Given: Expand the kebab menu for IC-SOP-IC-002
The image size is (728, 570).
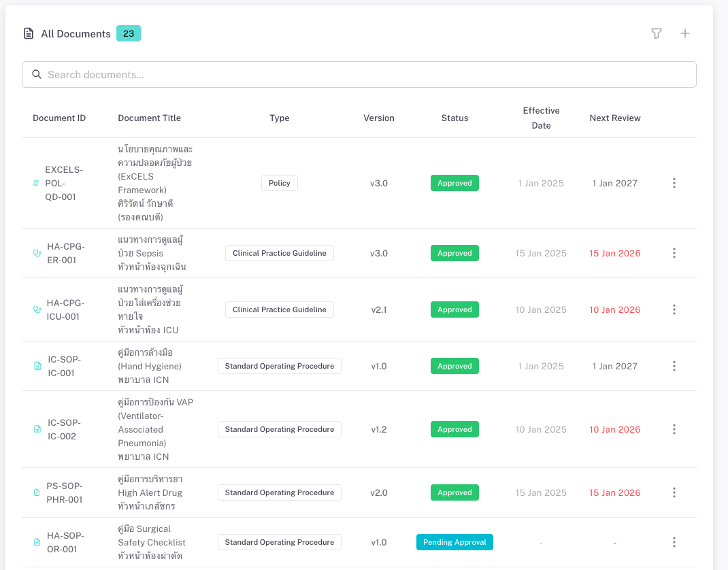Looking at the screenshot, I should tap(674, 429).
